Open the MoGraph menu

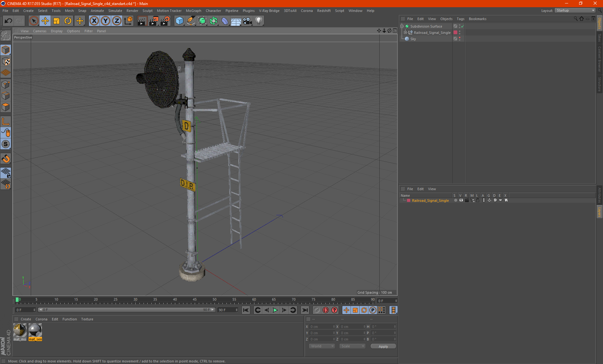point(193,11)
